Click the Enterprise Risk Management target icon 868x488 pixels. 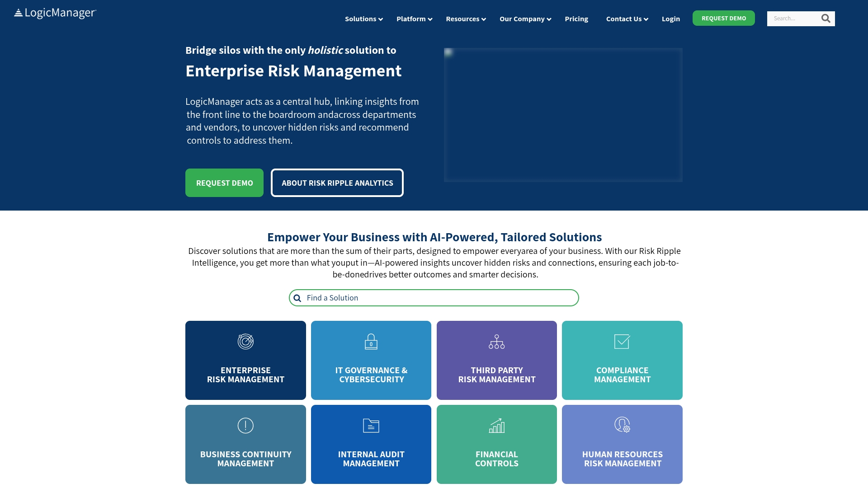coord(245,342)
